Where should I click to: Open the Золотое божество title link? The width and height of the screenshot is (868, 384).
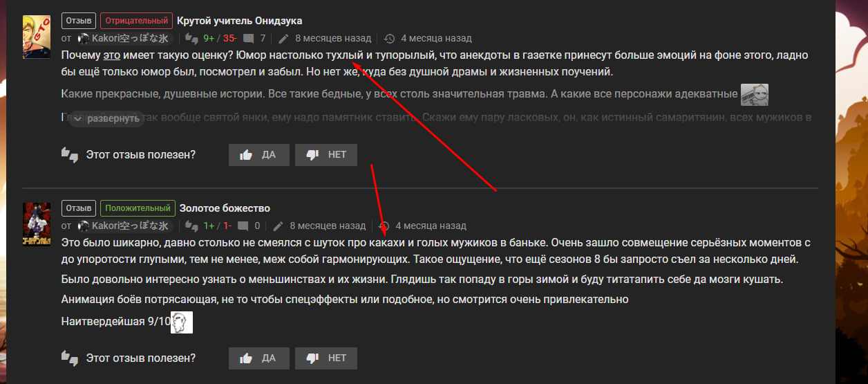(225, 208)
